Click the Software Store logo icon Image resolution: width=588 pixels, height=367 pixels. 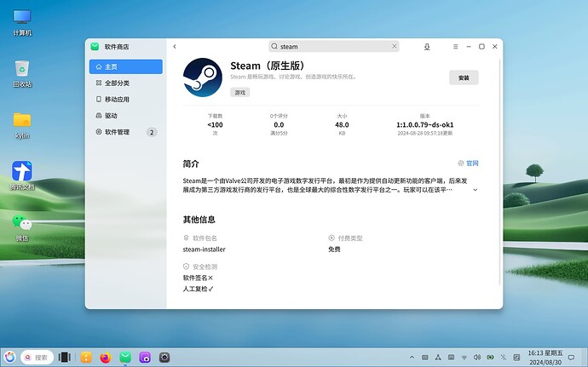pos(95,47)
